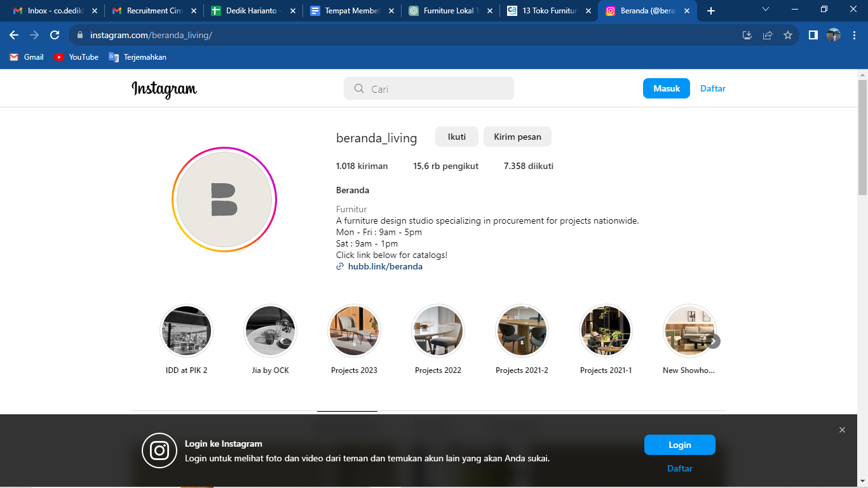Close the Beranda Instagram tab
Viewport: 868px width, 488px height.
pos(688,11)
